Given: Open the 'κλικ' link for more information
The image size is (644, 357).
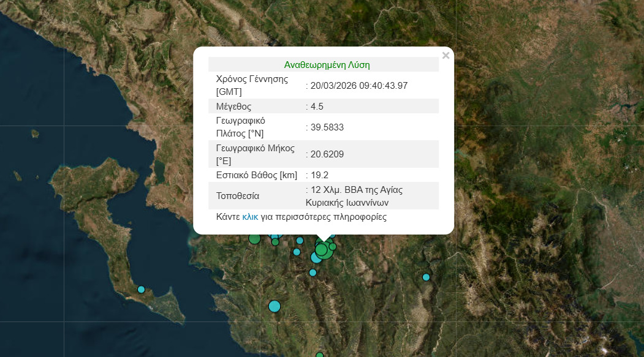Looking at the screenshot, I should (x=250, y=217).
